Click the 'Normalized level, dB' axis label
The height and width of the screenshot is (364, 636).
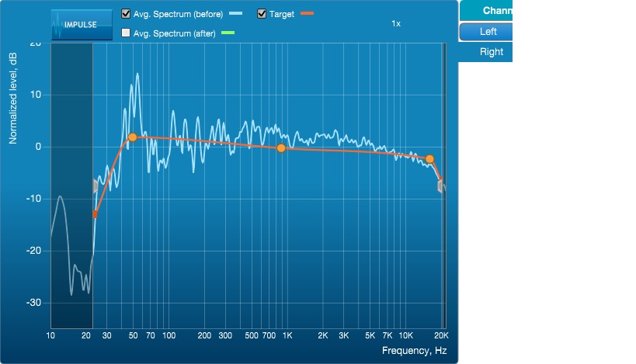13,98
